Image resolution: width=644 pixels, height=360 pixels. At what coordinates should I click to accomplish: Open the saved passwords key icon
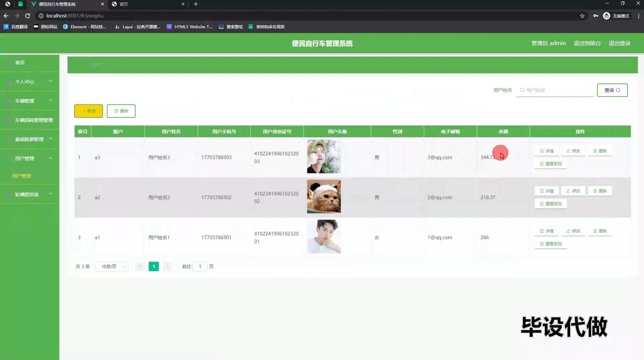[x=596, y=16]
